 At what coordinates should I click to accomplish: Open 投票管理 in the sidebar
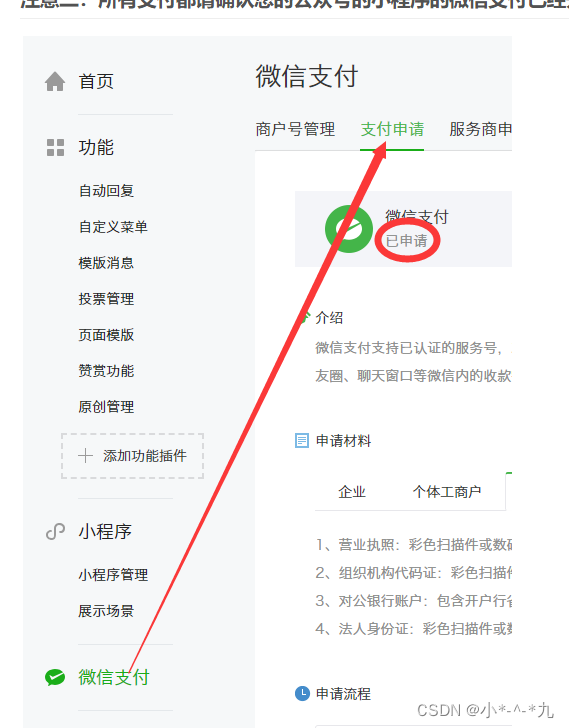tap(106, 299)
